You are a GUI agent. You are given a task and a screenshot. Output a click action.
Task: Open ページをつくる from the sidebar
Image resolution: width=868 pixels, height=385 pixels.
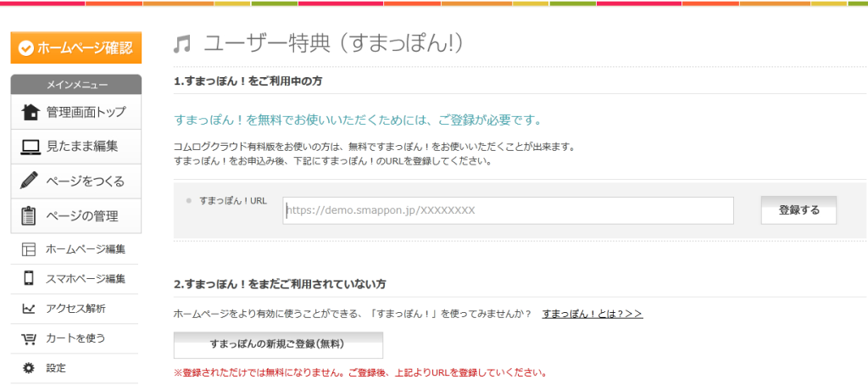click(x=86, y=181)
